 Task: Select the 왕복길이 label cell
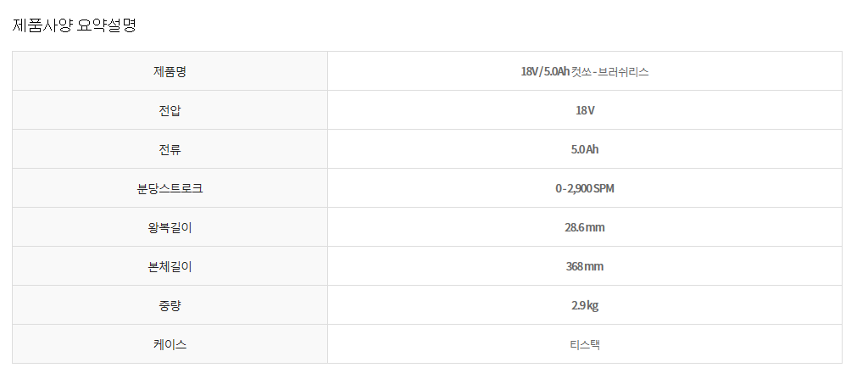pyautogui.click(x=170, y=227)
